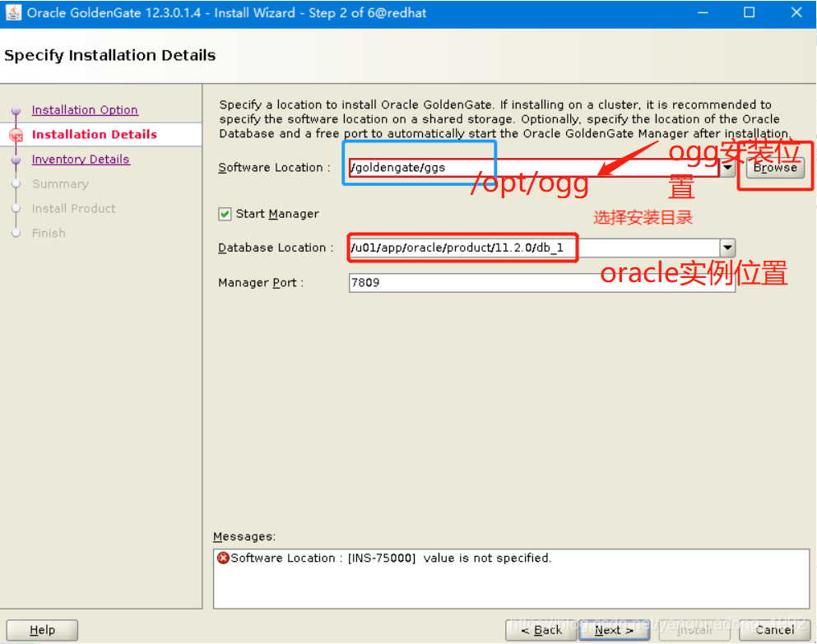Open the Database Location dropdown arrow
Viewport: 817px width, 644px height.
point(727,248)
